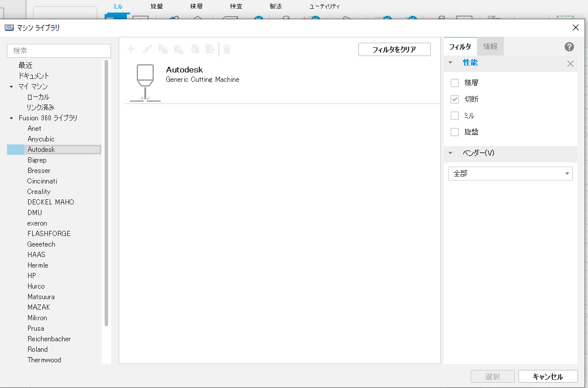588x388 pixels.
Task: Switch to the 情報 tab
Action: [x=490, y=47]
